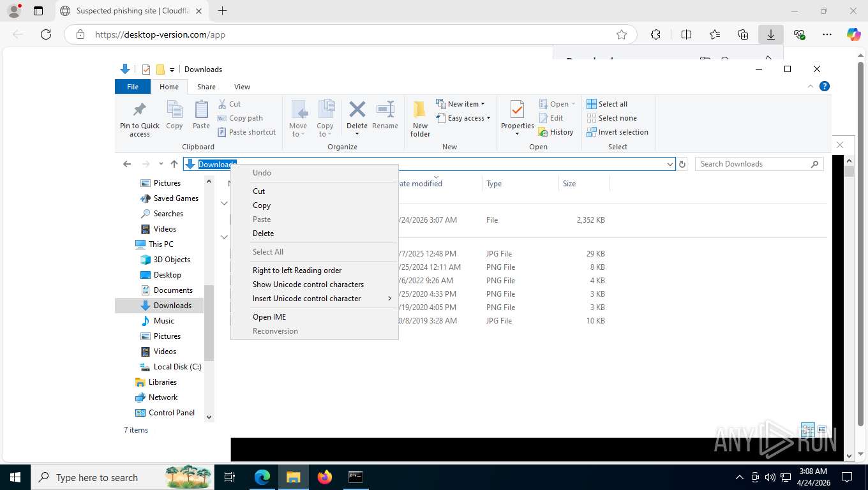Switch to the Share ribbon tab
Image resolution: width=868 pixels, height=490 pixels.
[206, 87]
